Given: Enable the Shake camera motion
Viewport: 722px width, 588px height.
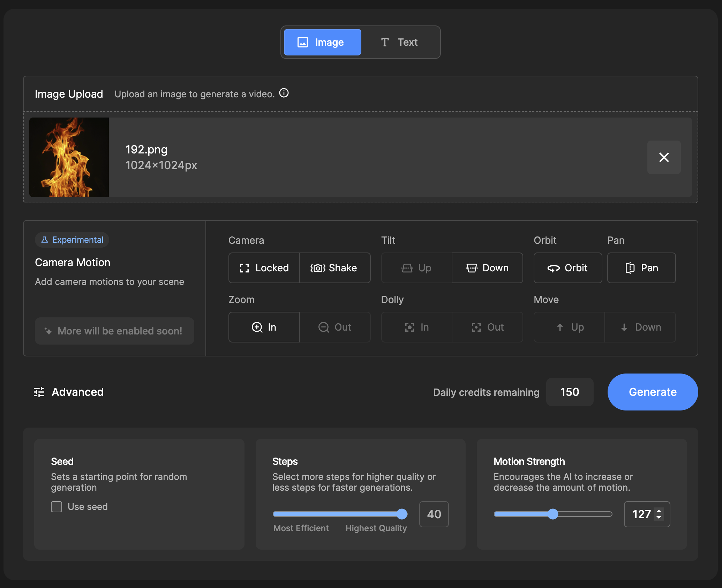Looking at the screenshot, I should click(335, 268).
